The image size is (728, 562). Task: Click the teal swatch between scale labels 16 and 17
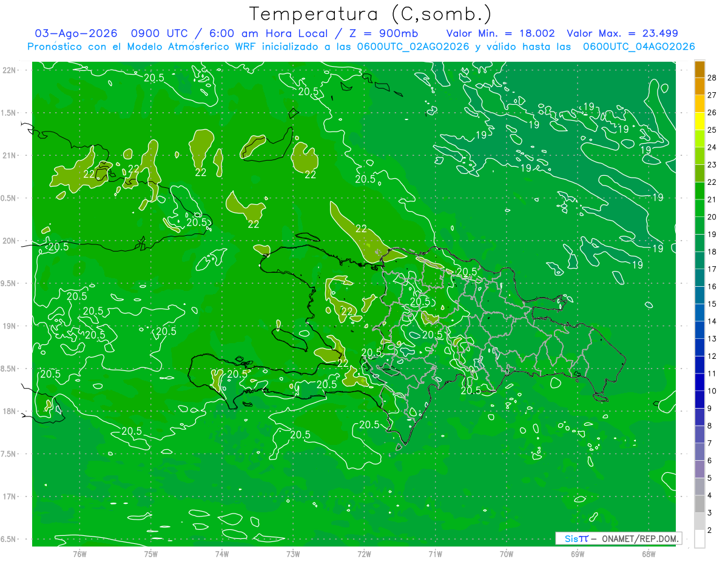(x=699, y=278)
